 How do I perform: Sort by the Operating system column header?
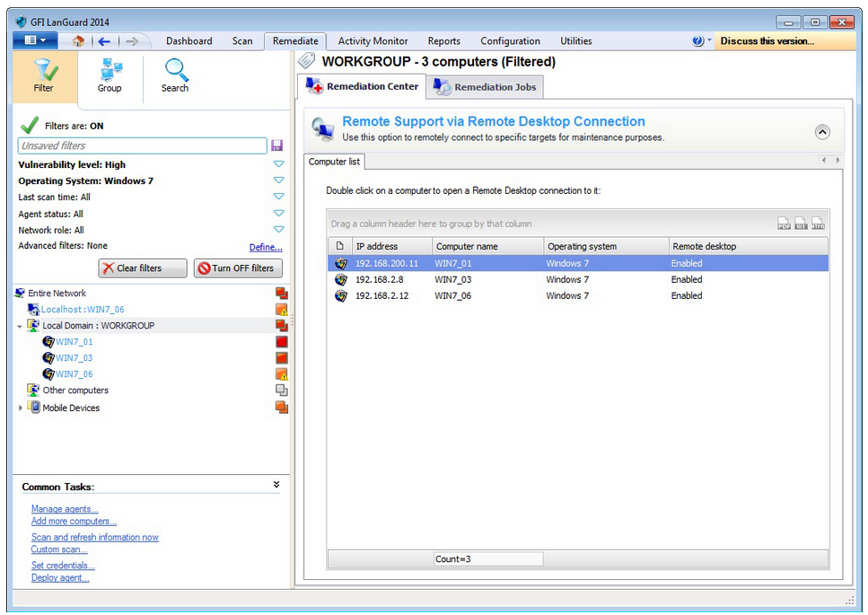(x=606, y=246)
